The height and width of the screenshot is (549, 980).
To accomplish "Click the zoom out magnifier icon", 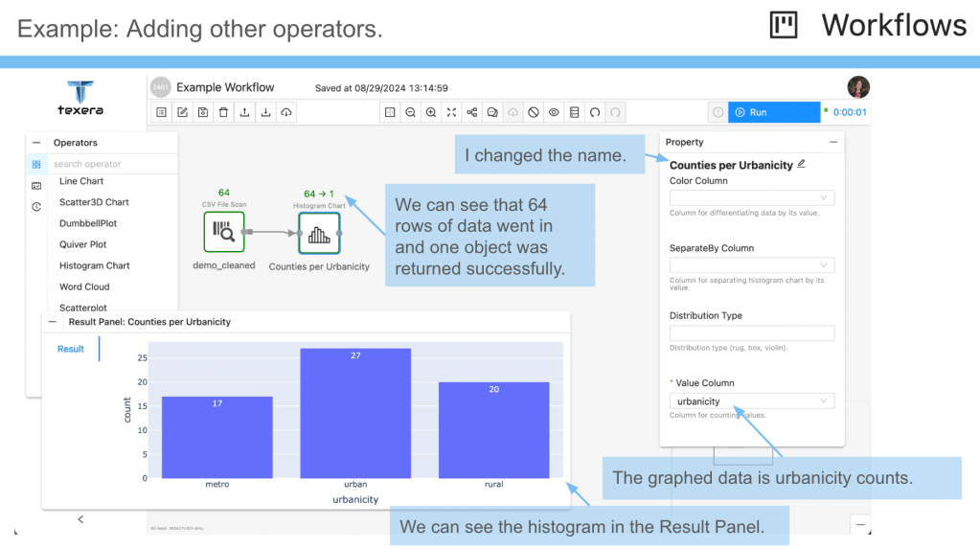I will (x=410, y=112).
